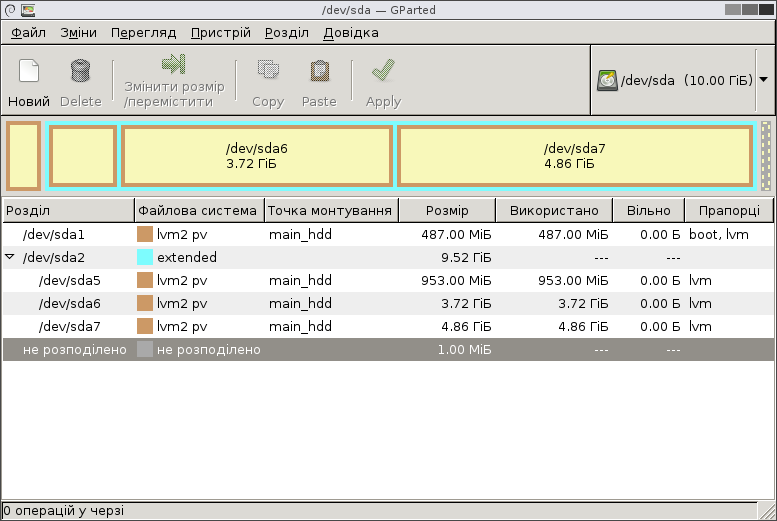Click the Copy partition icon
This screenshot has width=777, height=521.
(268, 71)
